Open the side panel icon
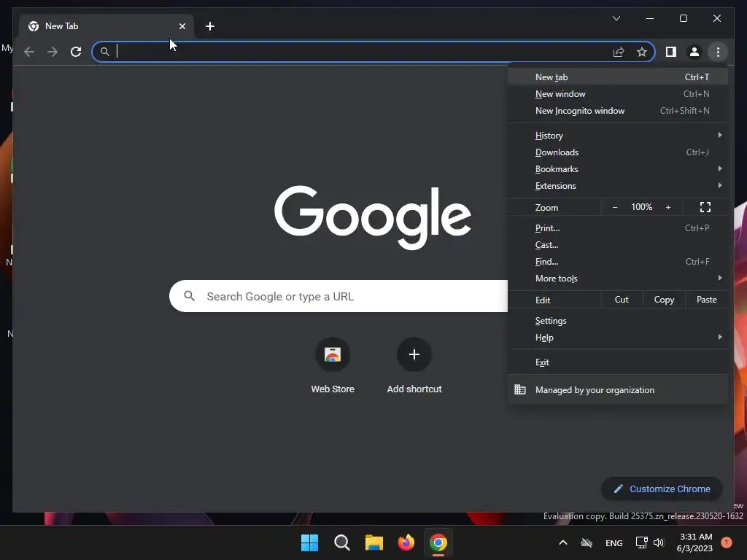The width and height of the screenshot is (747, 560). [x=671, y=52]
